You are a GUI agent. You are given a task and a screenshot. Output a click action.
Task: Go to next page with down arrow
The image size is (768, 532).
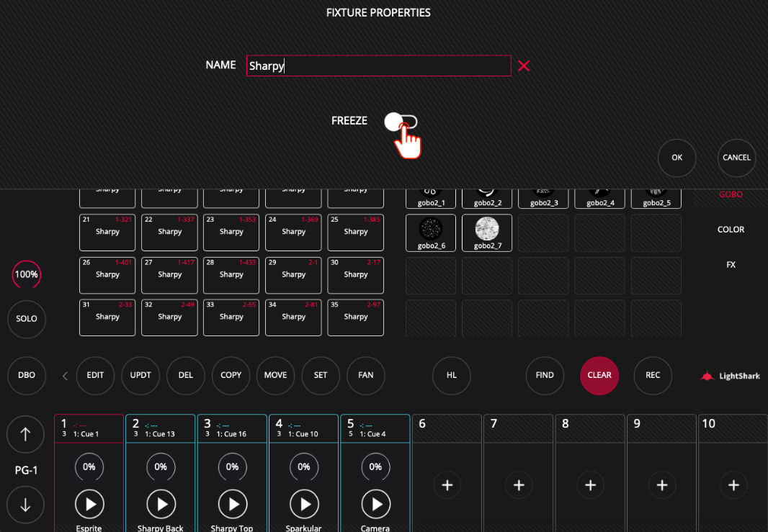click(x=25, y=505)
